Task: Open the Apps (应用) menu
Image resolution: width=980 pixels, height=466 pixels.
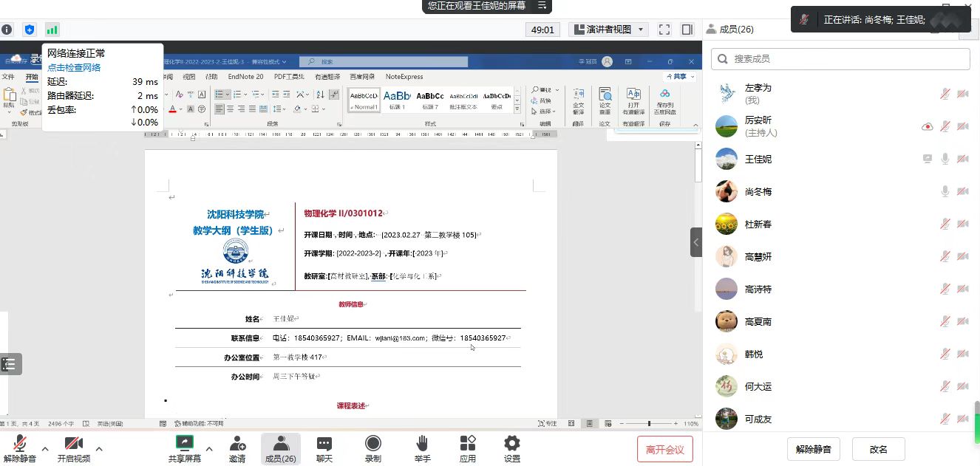Action: click(x=467, y=448)
